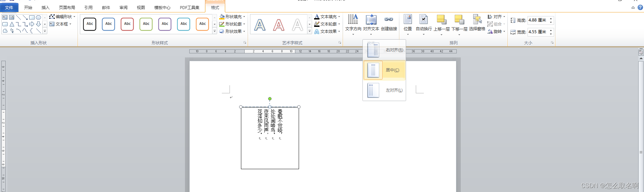Choose the rectangle shape in gallery

click(x=32, y=17)
